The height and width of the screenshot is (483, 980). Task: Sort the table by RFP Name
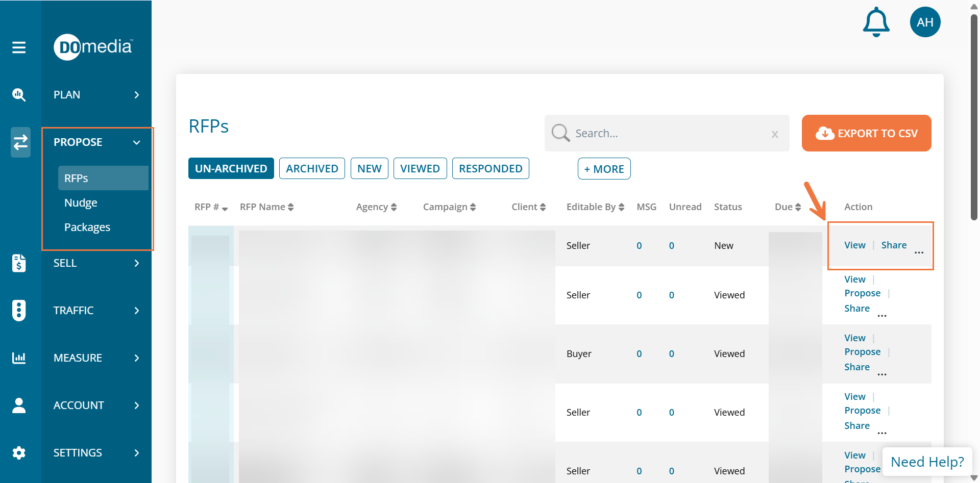266,207
